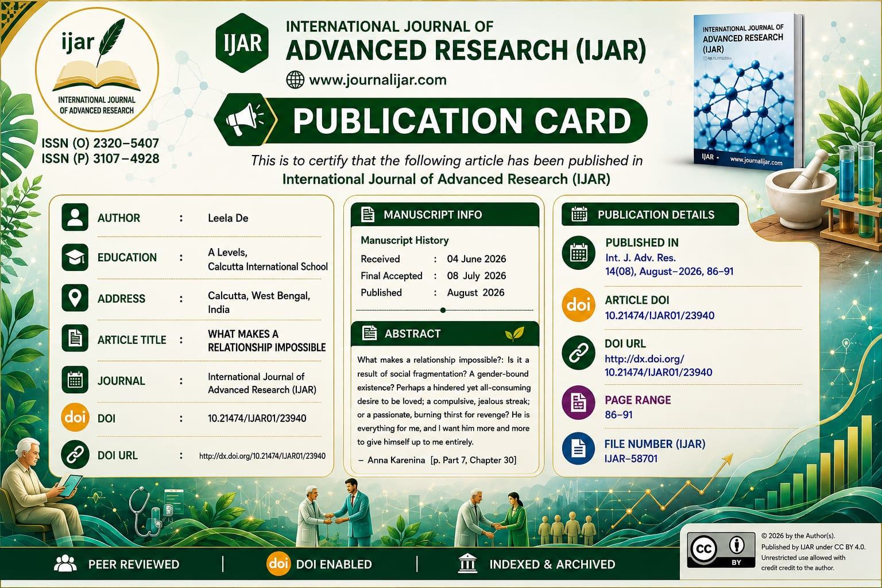
Task: Click the document icon beside Article Title
Action: click(x=75, y=339)
